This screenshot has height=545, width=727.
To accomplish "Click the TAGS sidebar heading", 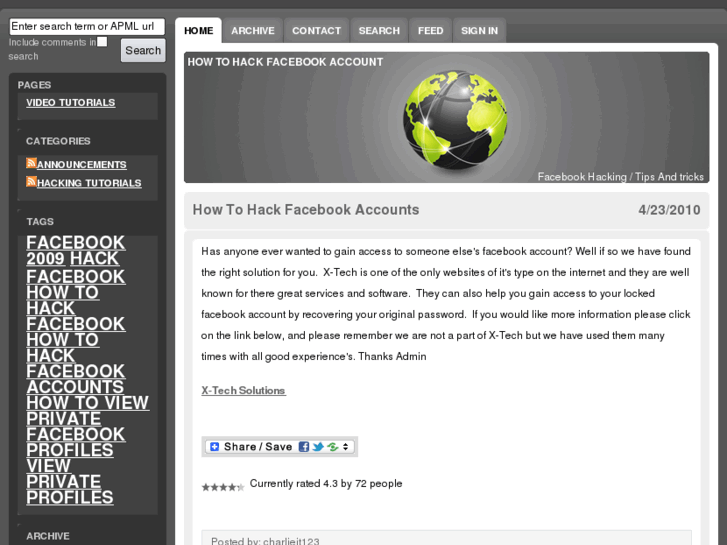I will 40,222.
